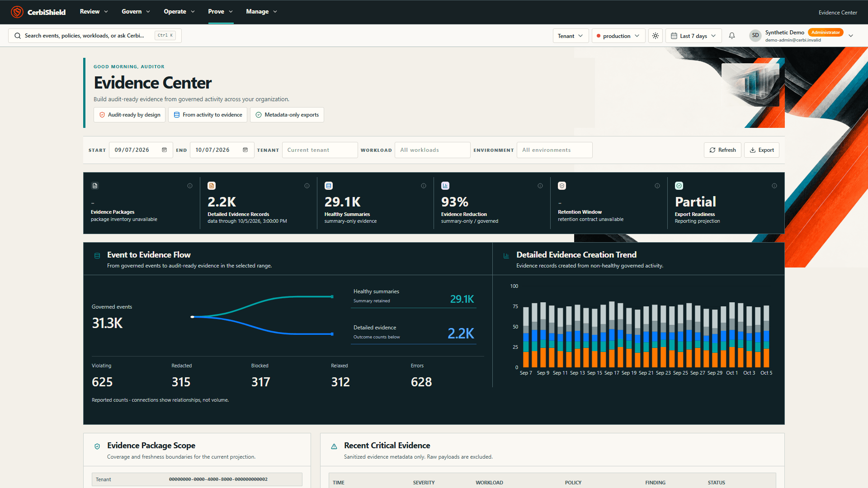Click the SEVERITY column header
Image resolution: width=868 pixels, height=488 pixels.
424,483
